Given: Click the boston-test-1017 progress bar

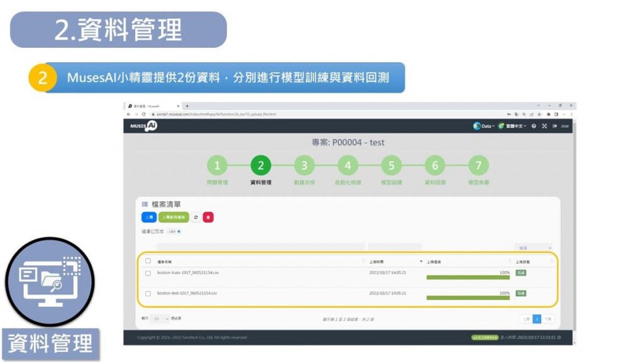Looking at the screenshot, I should (468, 298).
